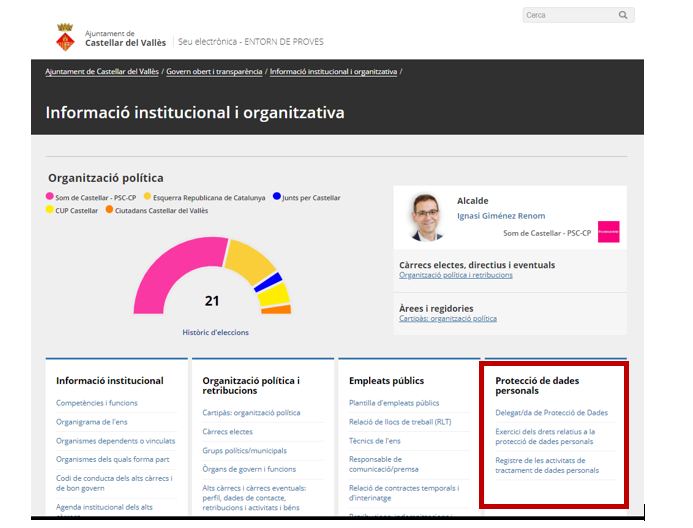The height and width of the screenshot is (528, 693).
Task: Click the pink Som de Castellar party logo
Action: coord(608,232)
